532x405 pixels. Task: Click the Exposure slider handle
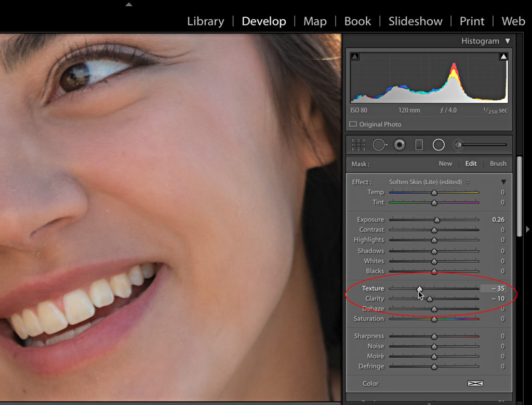coord(437,220)
